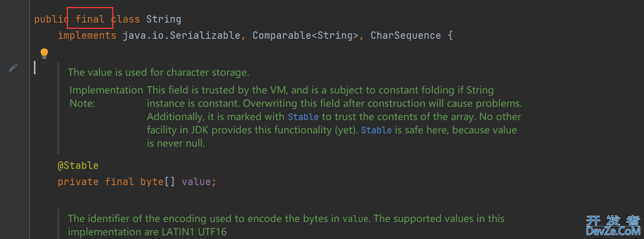
Task: Click the yellow lightbulb intention icon
Action: coord(44,54)
